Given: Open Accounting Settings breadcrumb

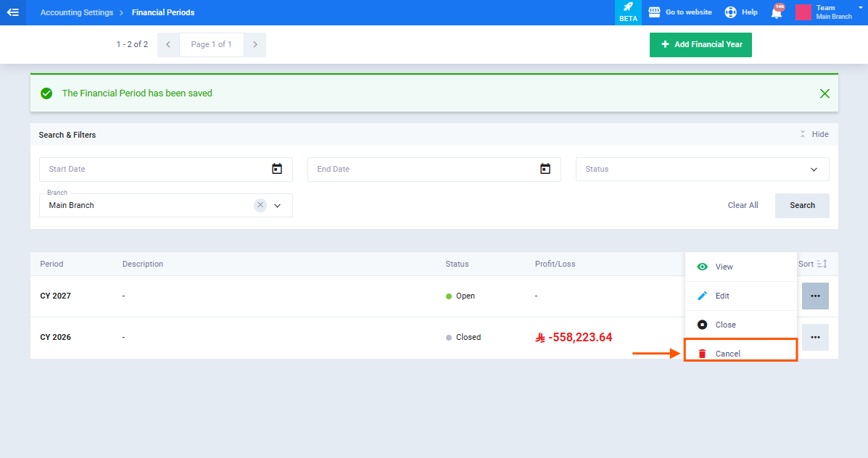Looking at the screenshot, I should pyautogui.click(x=76, y=12).
